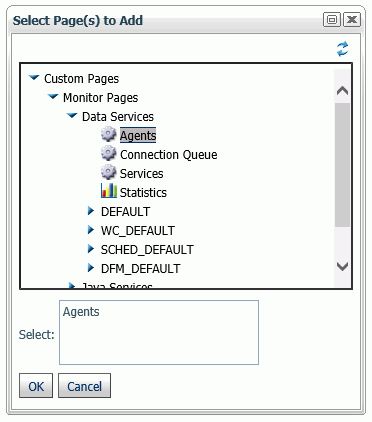This screenshot has width=372, height=422.
Task: Expand the WC_DEFAULT node
Action: click(x=91, y=230)
